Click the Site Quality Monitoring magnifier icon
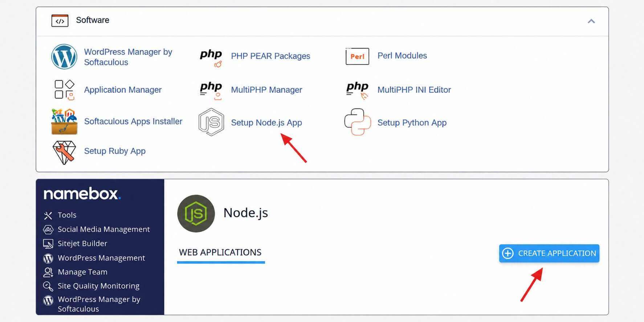This screenshot has height=322, width=644. tap(48, 286)
